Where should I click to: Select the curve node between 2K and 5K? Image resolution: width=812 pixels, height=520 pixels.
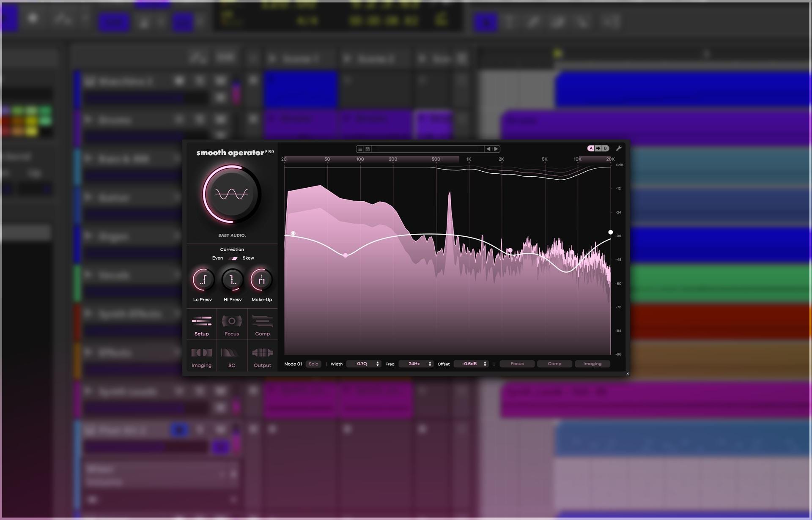tap(510, 250)
